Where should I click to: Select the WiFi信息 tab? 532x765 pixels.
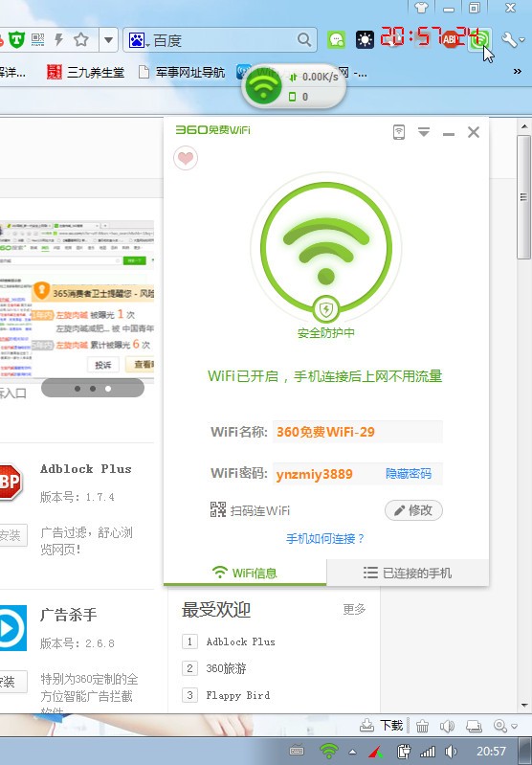click(245, 573)
